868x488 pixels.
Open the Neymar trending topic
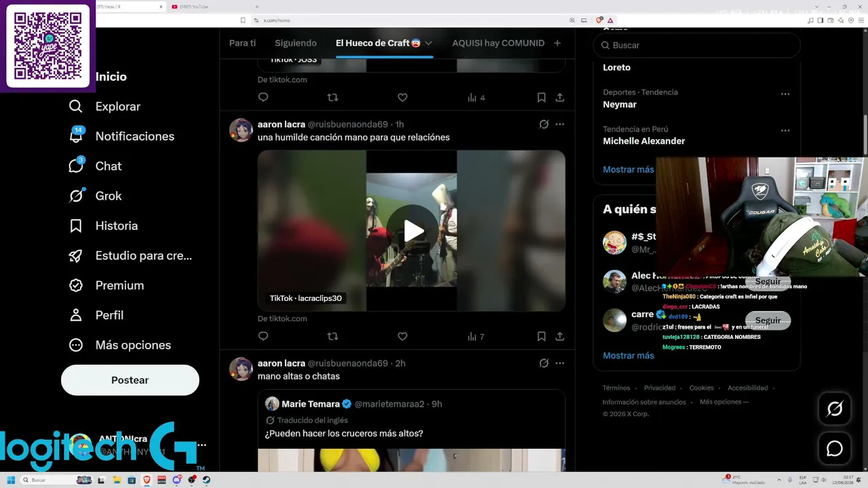pos(620,104)
